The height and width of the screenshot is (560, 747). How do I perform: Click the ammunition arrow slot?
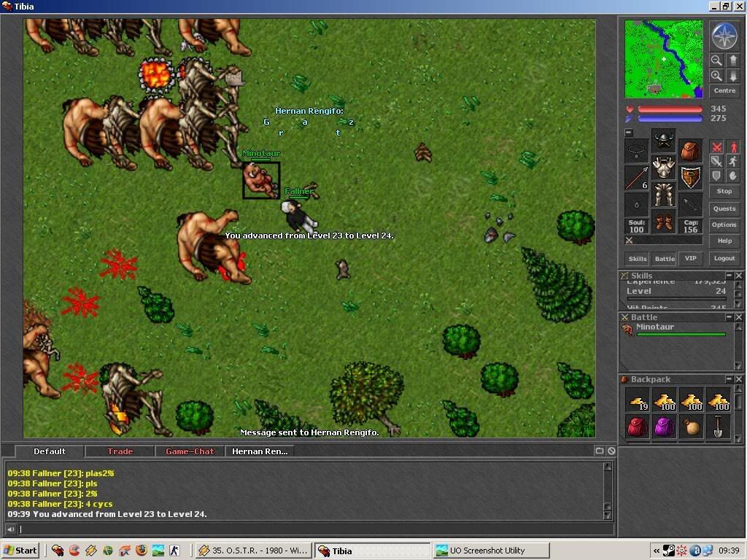[x=690, y=205]
